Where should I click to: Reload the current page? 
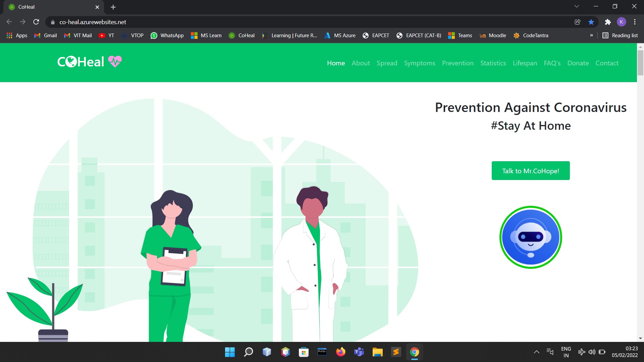click(x=36, y=22)
